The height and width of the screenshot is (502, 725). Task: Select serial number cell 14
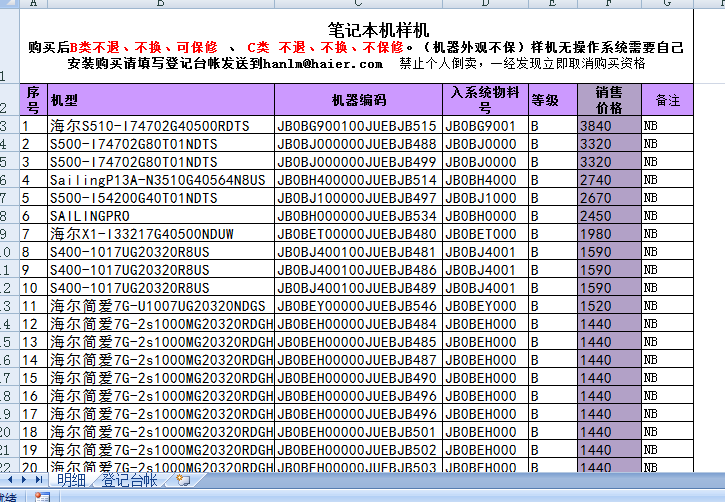coord(33,360)
